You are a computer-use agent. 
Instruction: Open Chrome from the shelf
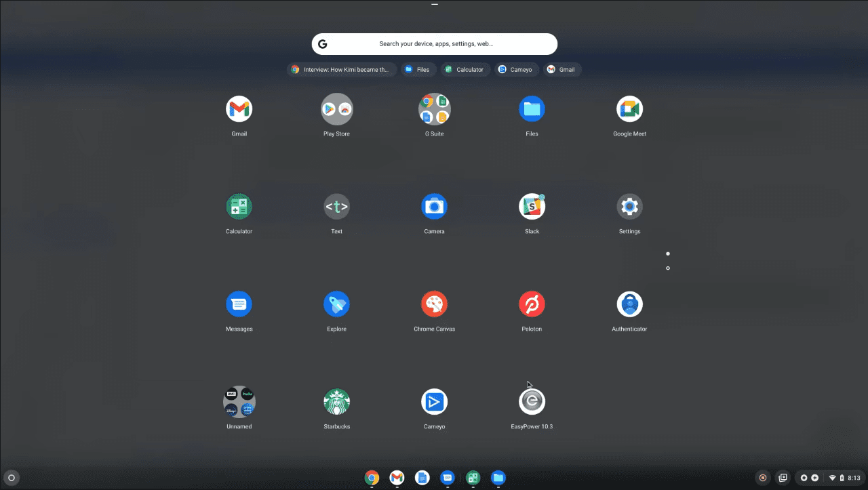click(x=372, y=478)
